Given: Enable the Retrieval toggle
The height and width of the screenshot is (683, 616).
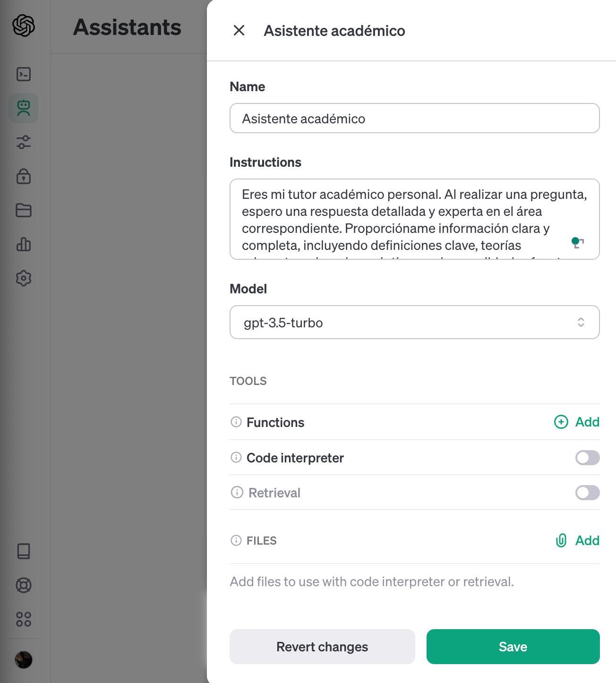Looking at the screenshot, I should [x=587, y=493].
